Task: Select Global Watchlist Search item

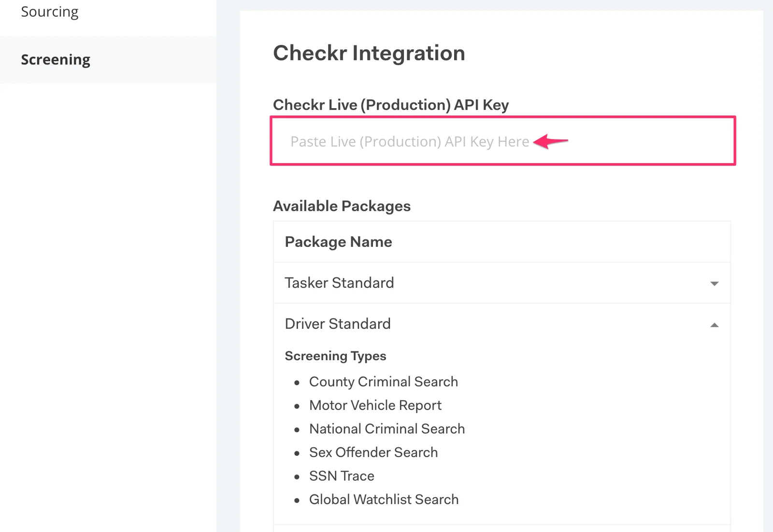Action: point(384,500)
